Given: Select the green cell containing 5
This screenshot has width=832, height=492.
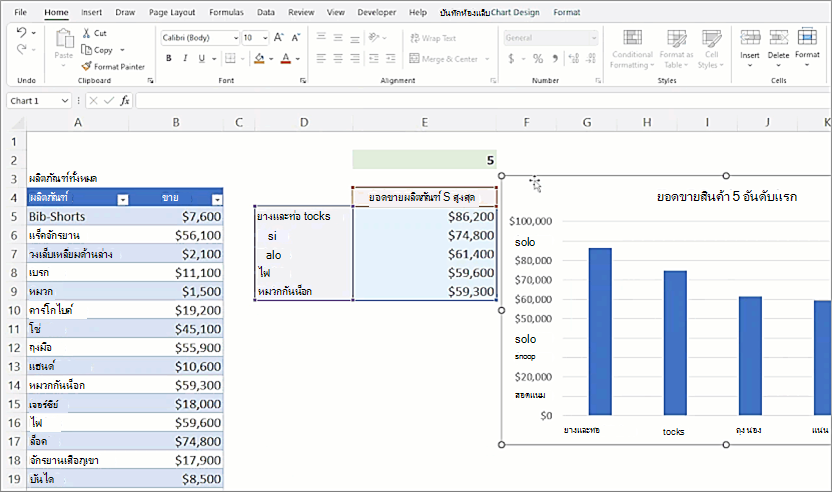Looking at the screenshot, I should (424, 160).
